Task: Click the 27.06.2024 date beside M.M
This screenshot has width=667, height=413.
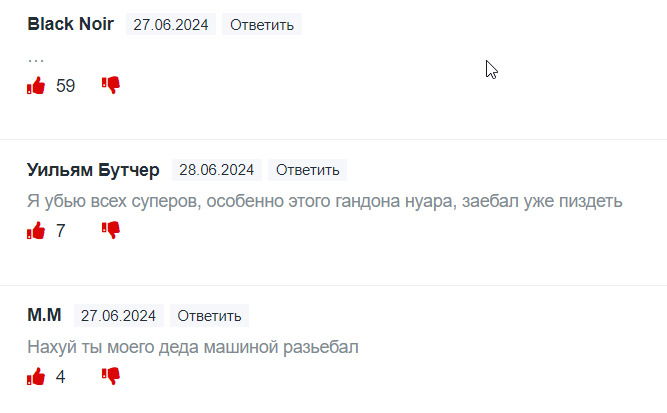Action: click(x=118, y=316)
